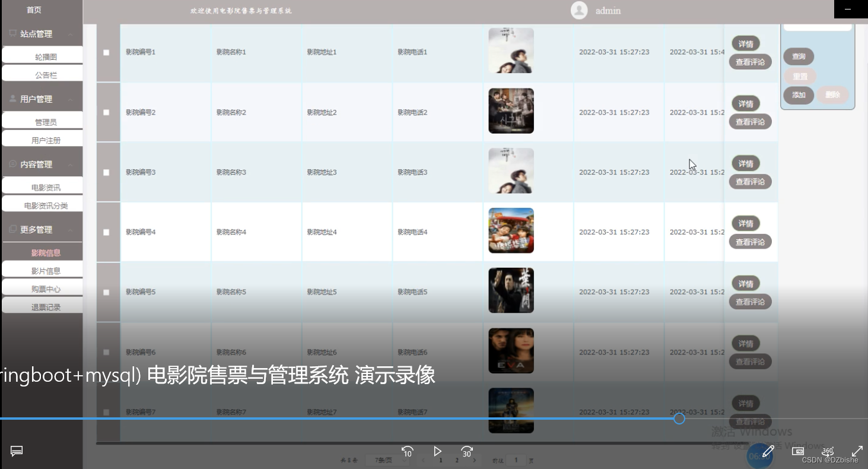
Task: Click 查看评论 for row 影院编号2
Action: [750, 122]
